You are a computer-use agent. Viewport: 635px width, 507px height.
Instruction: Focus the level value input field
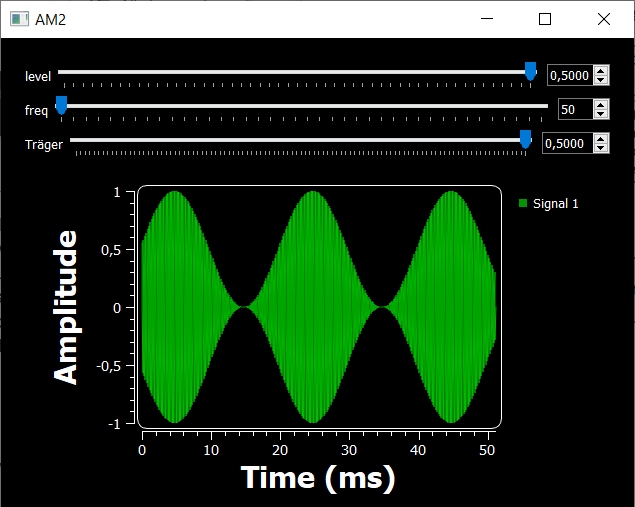click(x=569, y=75)
